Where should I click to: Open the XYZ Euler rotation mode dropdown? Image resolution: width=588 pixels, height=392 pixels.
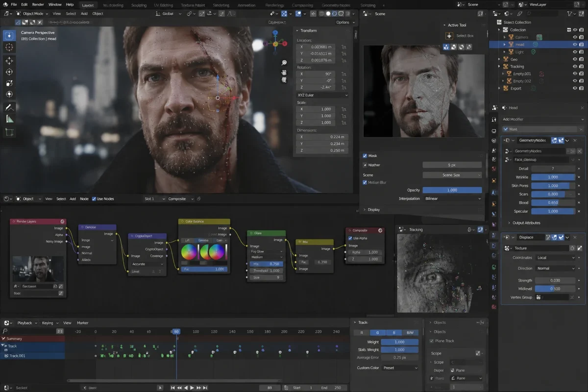[322, 95]
